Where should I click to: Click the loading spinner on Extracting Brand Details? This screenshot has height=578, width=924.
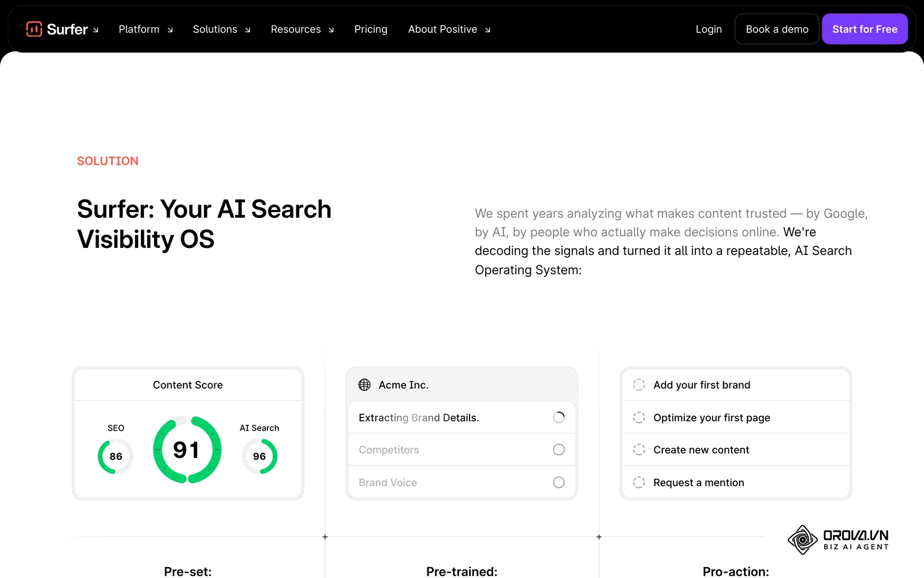[x=558, y=417]
